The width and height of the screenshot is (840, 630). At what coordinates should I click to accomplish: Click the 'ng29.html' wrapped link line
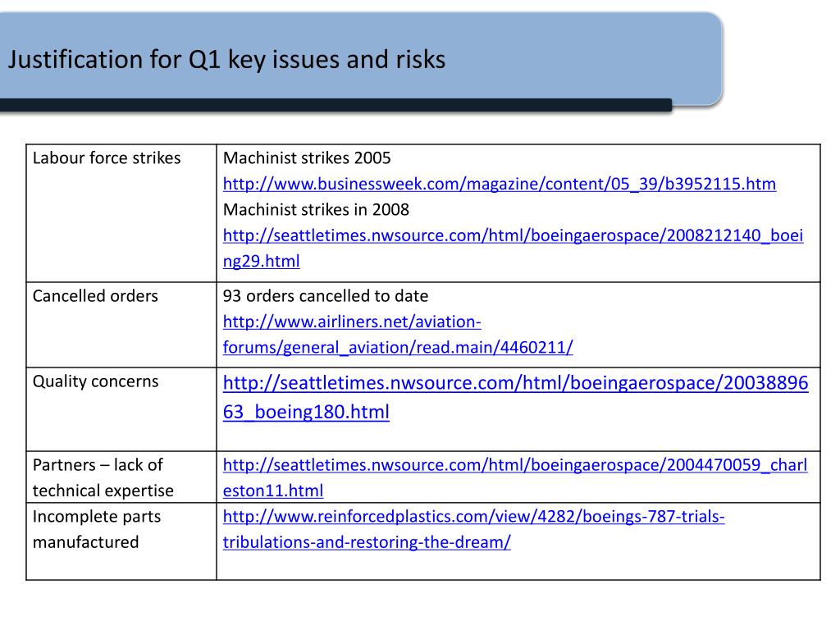[262, 261]
